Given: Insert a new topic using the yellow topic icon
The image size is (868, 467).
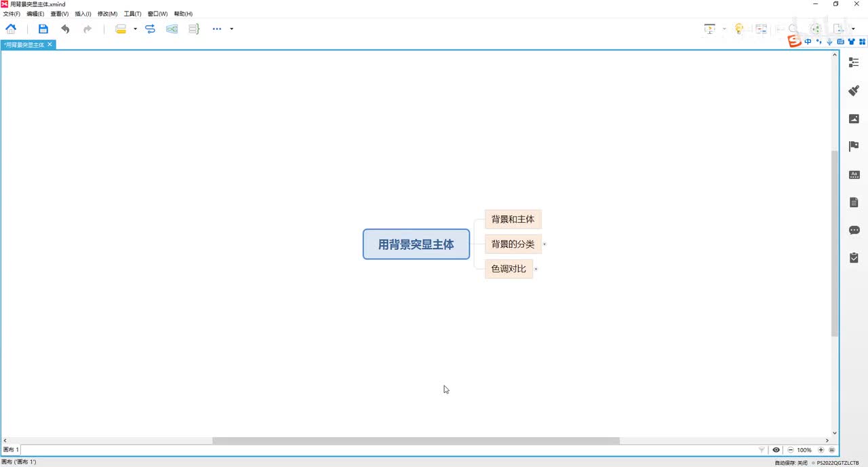Looking at the screenshot, I should (121, 29).
